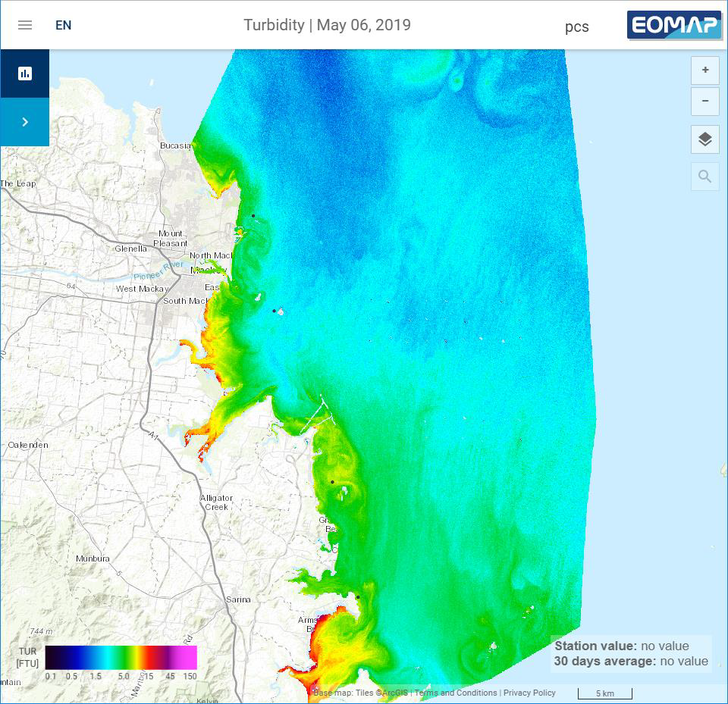Change language using the EN selector
728x704 pixels.
point(64,25)
